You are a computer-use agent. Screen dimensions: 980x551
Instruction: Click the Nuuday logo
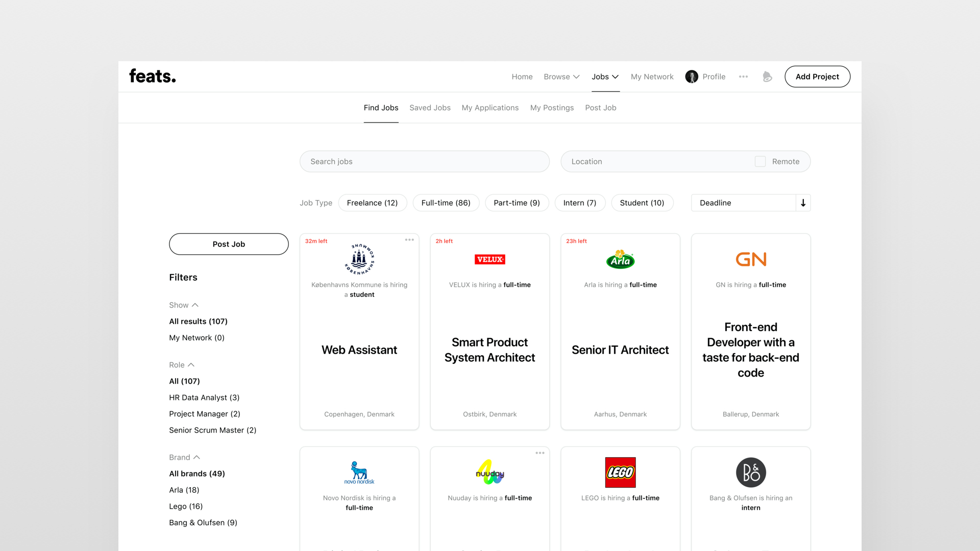coord(490,472)
